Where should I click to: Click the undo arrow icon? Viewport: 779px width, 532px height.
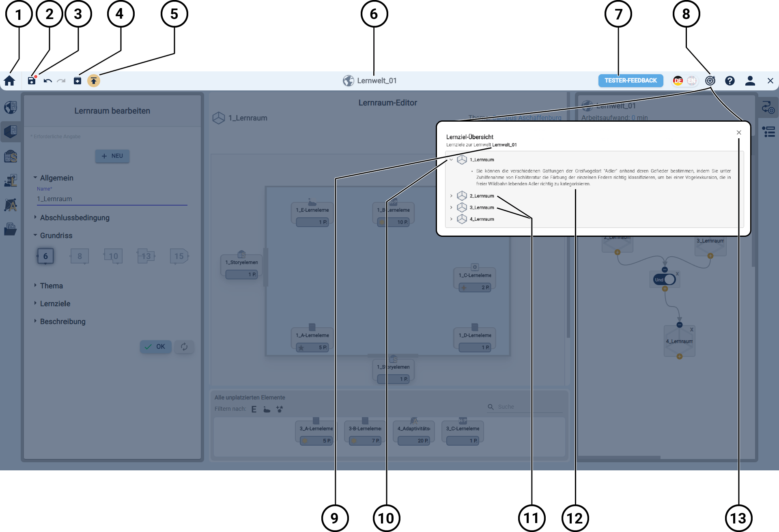47,81
